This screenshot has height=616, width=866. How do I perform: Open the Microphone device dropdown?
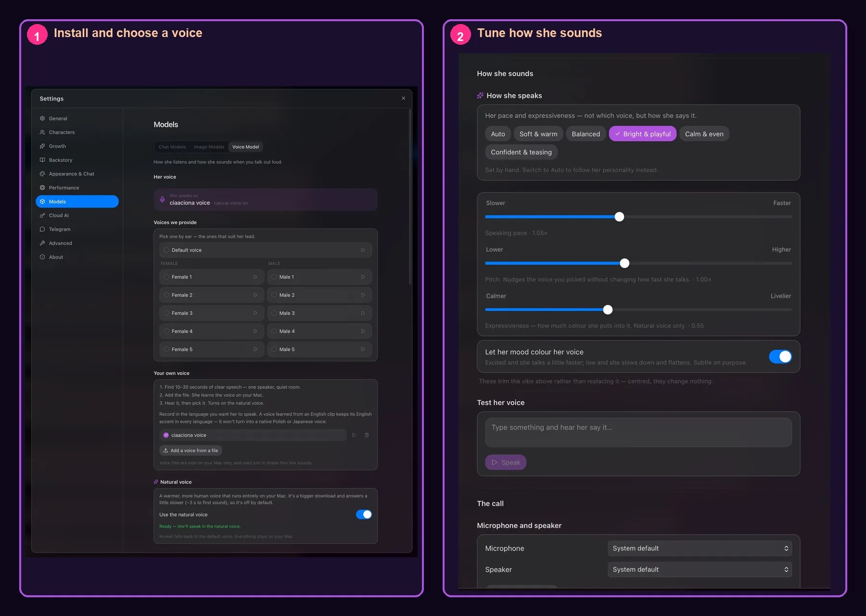click(x=700, y=548)
